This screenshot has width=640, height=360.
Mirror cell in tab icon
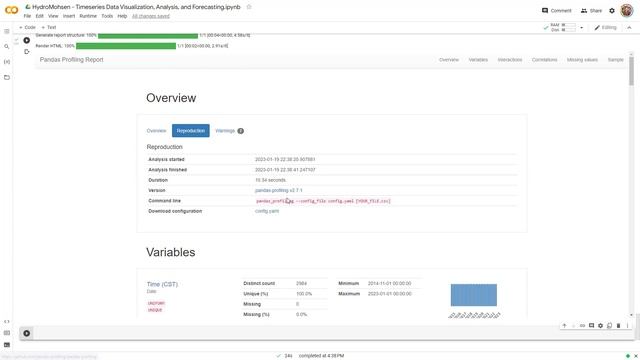(x=609, y=326)
